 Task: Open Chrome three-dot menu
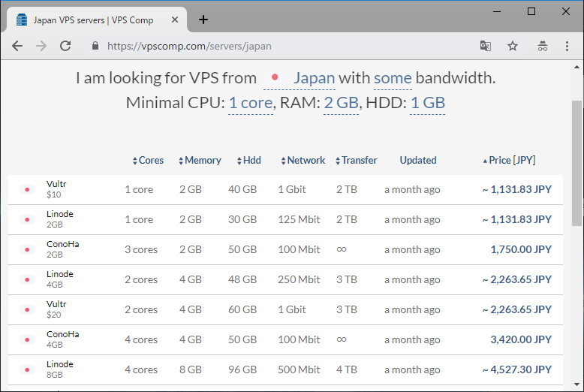coord(567,46)
